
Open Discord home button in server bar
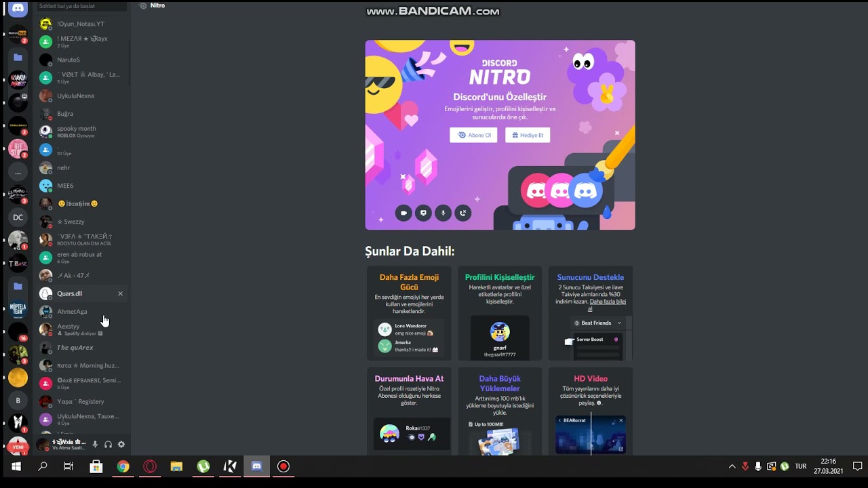[18, 8]
